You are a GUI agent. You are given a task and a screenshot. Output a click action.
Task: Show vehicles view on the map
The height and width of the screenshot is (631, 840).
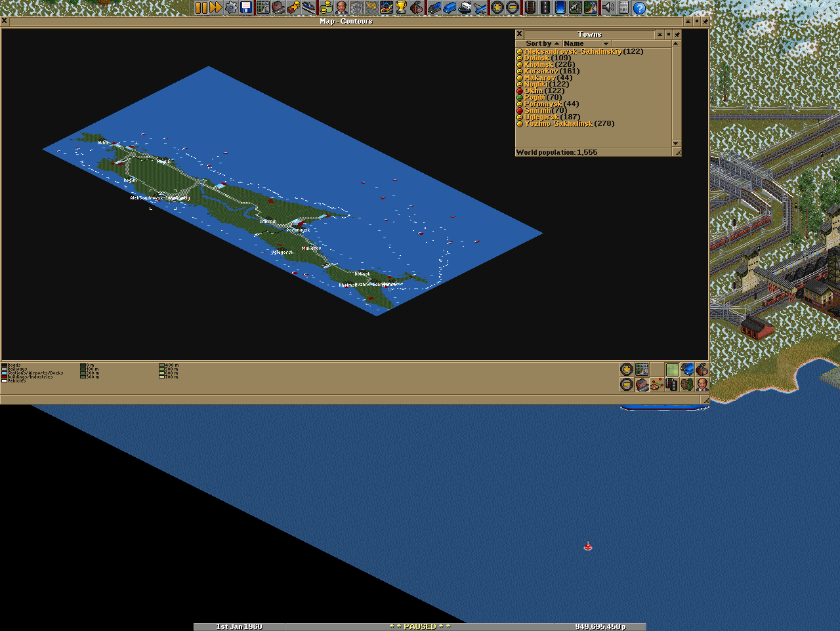(687, 369)
